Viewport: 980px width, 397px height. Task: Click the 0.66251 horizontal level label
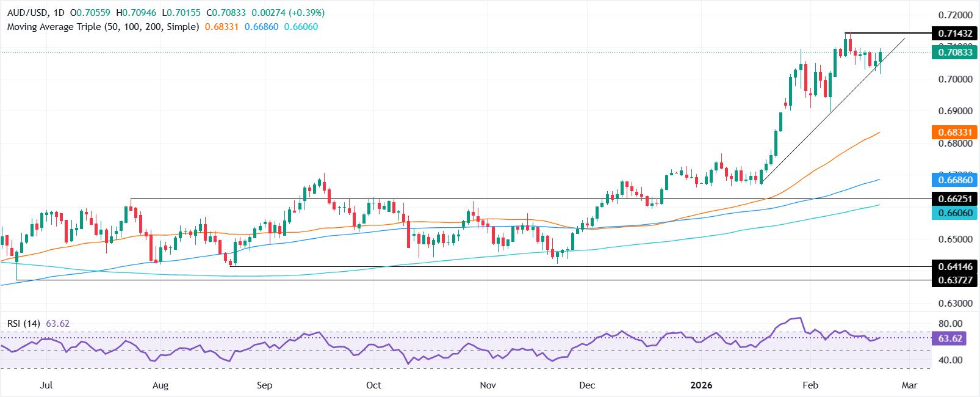coord(954,199)
